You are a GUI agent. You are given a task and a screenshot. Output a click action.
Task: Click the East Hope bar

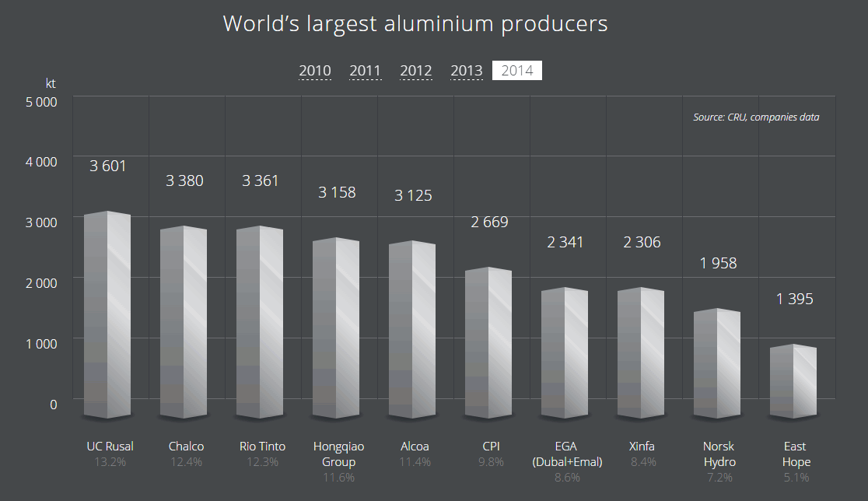[793, 381]
